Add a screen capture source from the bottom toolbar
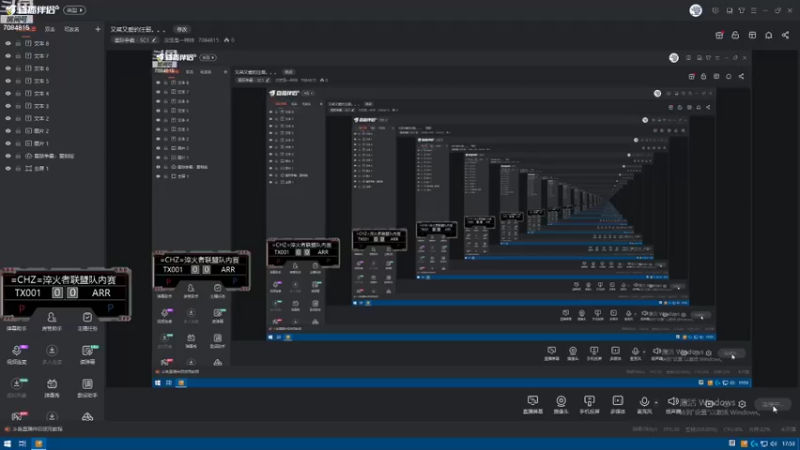This screenshot has width=800, height=450. 533,404
